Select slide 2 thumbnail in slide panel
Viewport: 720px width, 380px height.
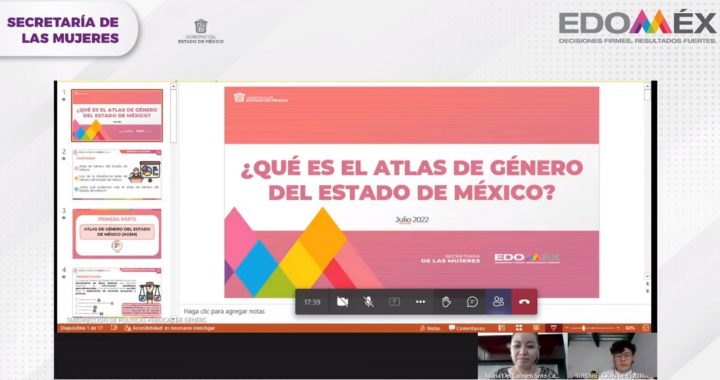point(117,174)
